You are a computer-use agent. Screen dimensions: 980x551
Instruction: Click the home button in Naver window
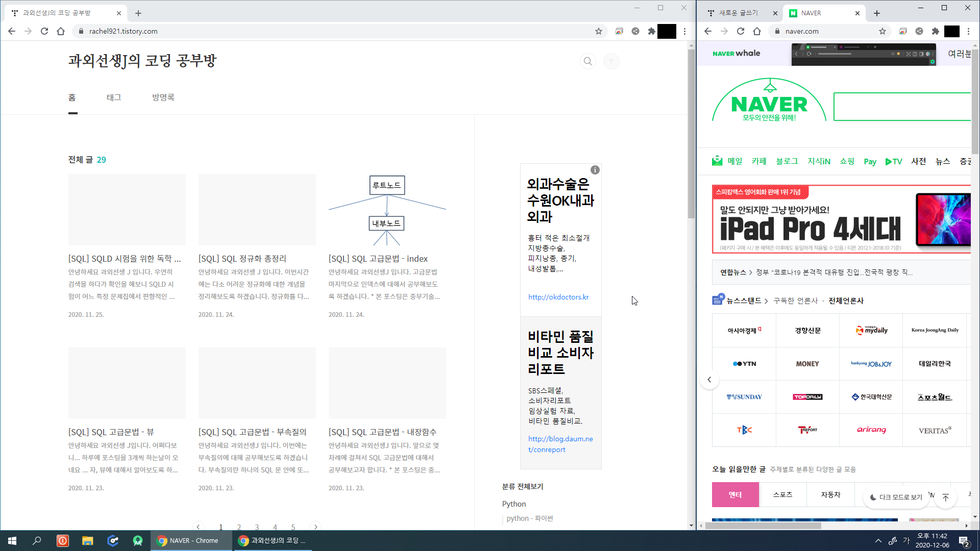click(756, 31)
